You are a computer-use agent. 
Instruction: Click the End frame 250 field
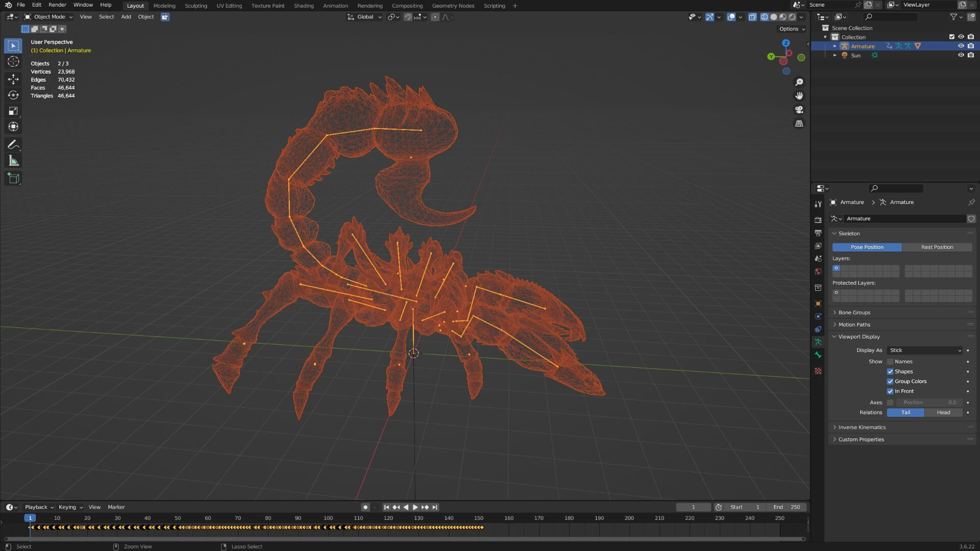(x=787, y=507)
